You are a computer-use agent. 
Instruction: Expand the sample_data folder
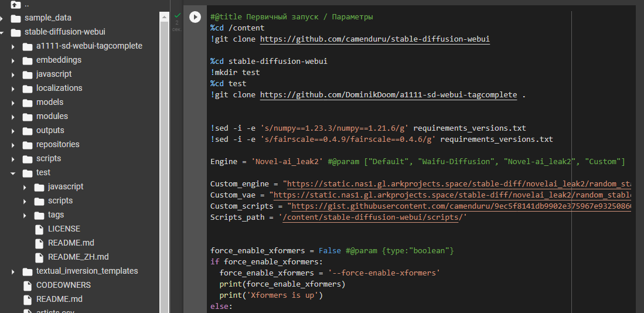[x=2, y=18]
